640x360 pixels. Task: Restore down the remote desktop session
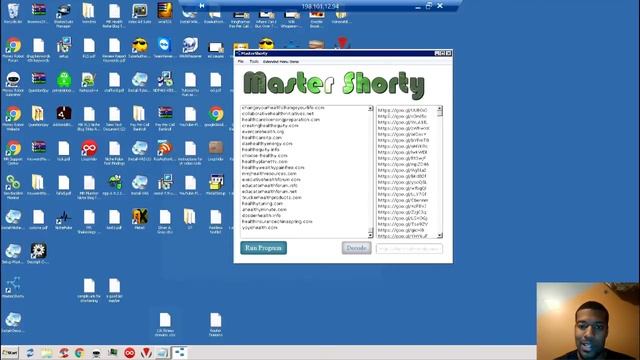click(429, 6)
